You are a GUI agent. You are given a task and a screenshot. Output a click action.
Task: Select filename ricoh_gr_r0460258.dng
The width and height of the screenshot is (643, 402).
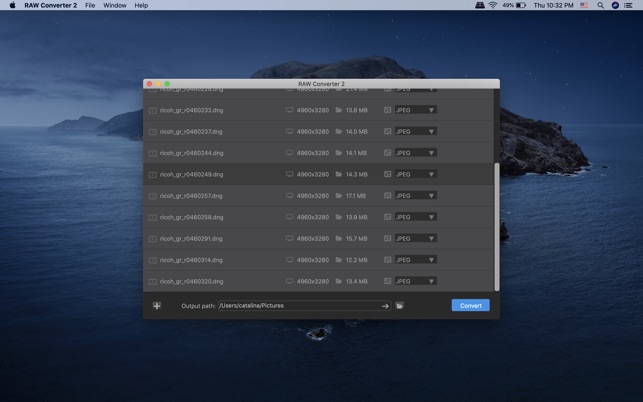point(192,217)
